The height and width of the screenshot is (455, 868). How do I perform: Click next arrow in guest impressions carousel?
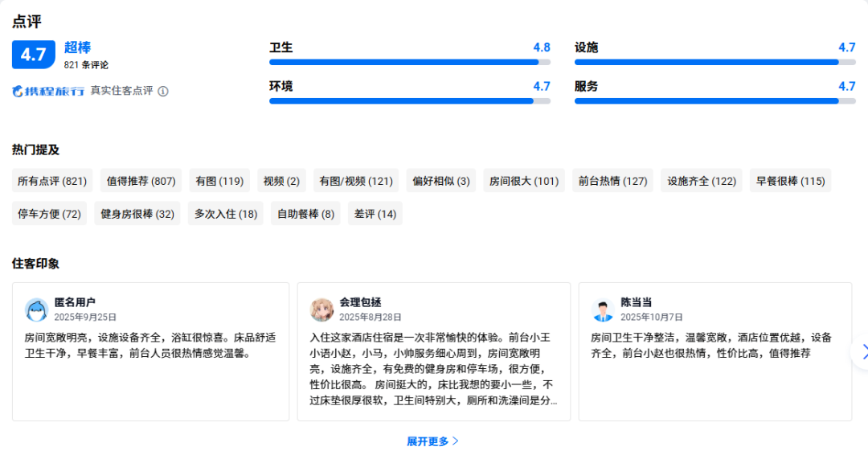point(863,351)
